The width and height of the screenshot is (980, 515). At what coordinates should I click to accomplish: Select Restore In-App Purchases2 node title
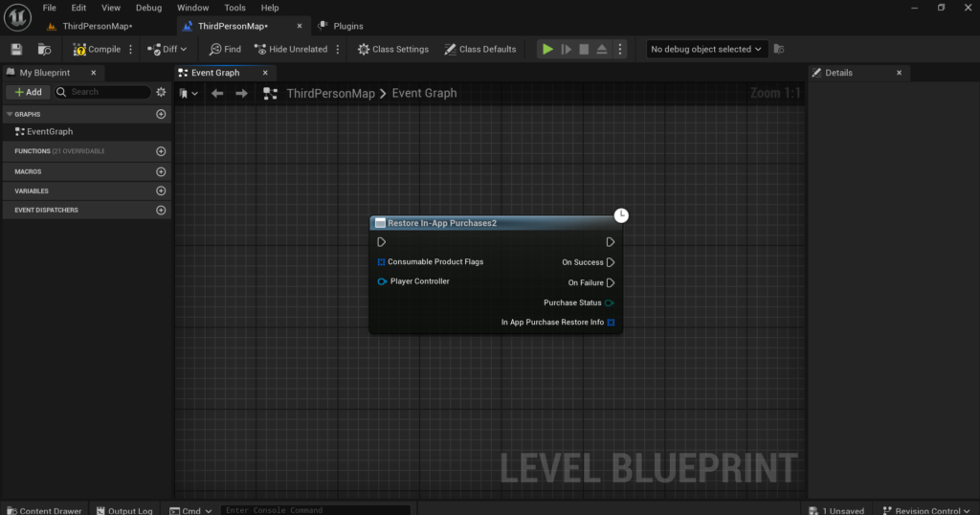click(x=442, y=223)
